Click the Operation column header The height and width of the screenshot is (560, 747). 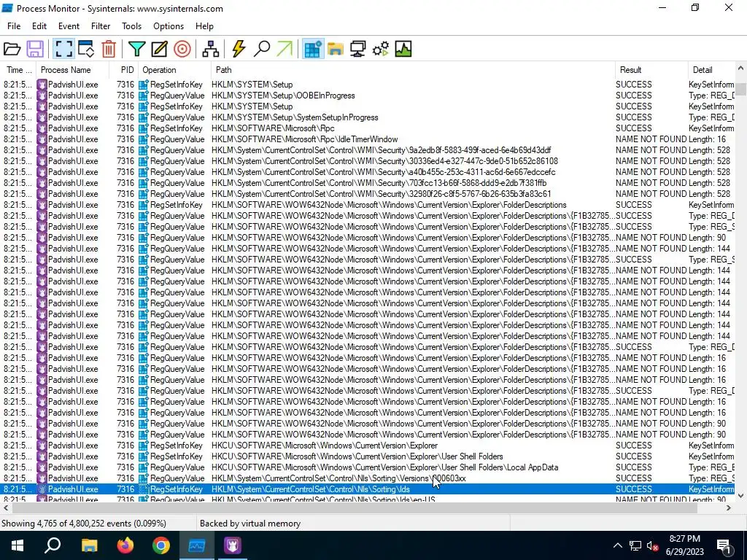point(174,70)
